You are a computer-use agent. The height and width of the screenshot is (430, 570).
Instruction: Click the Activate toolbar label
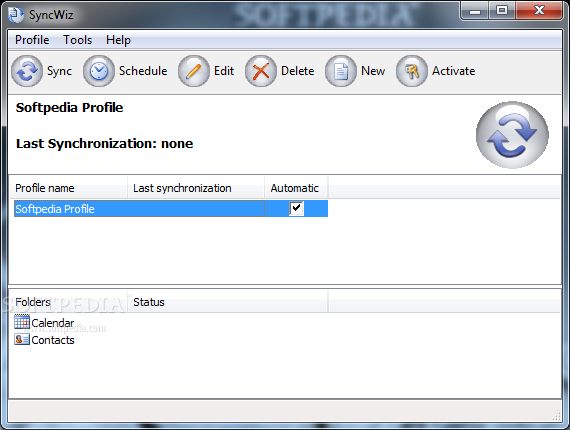454,71
